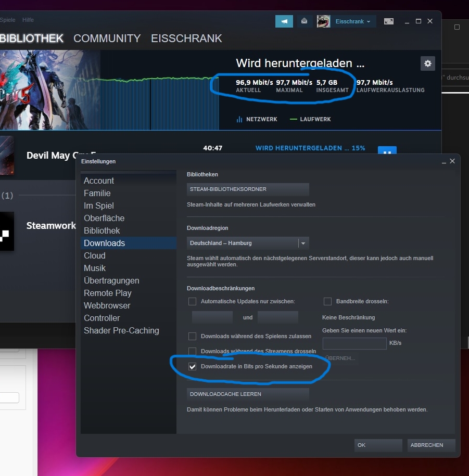This screenshot has height=476, width=469.
Task: Toggle Downloads während des Spielens zulassen
Action: (192, 337)
